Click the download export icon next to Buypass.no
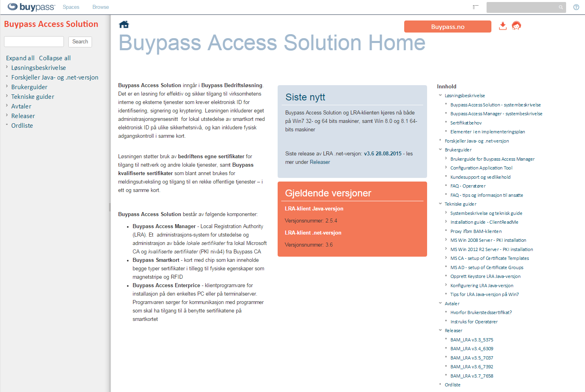The height and width of the screenshot is (392, 585). pyautogui.click(x=503, y=26)
